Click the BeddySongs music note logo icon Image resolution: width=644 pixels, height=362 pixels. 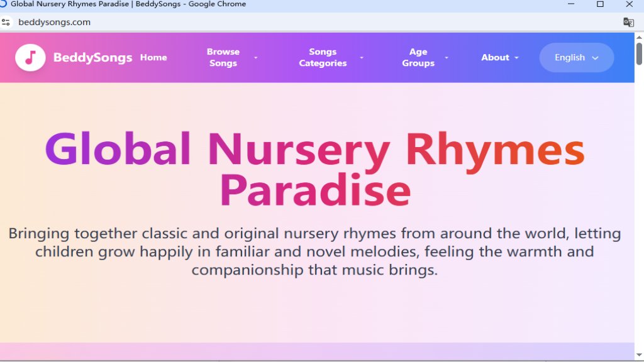coord(30,57)
